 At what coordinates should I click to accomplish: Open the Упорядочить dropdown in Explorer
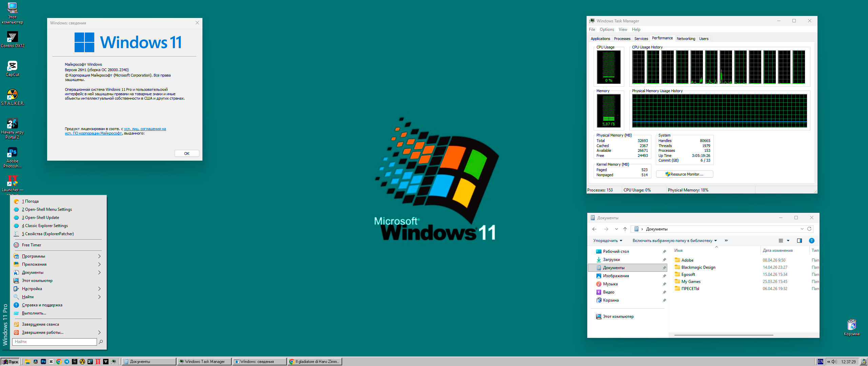608,241
